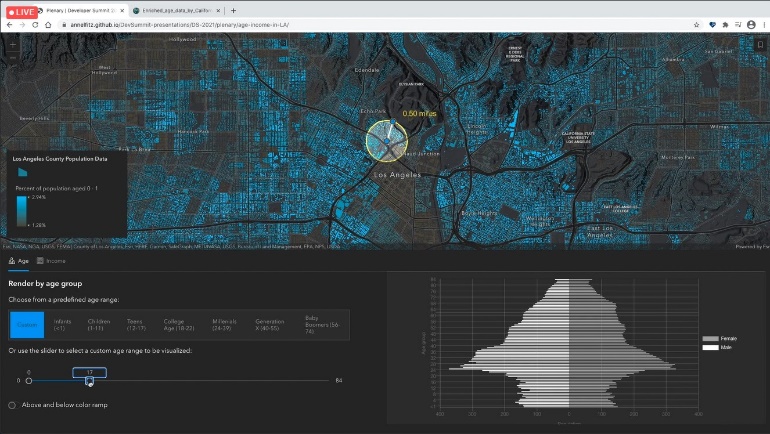770x434 pixels.
Task: Zoom in on the map
Action: pos(13,45)
